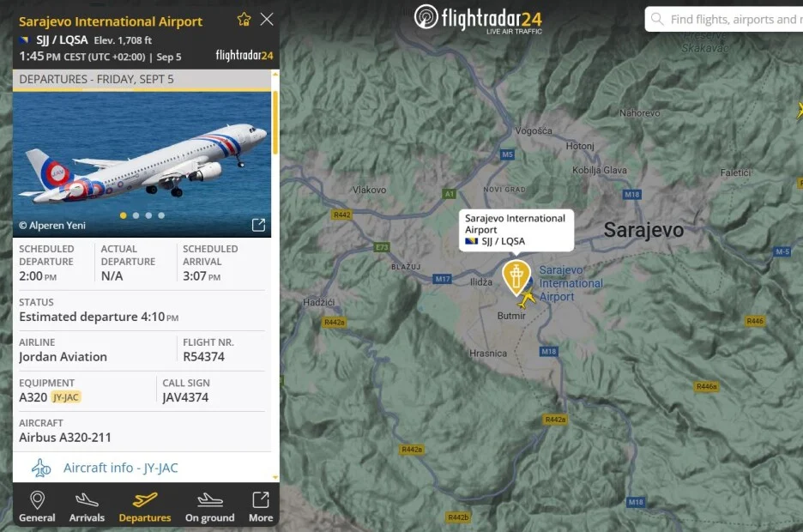Open the On ground tab
This screenshot has height=532, width=803.
(x=209, y=507)
